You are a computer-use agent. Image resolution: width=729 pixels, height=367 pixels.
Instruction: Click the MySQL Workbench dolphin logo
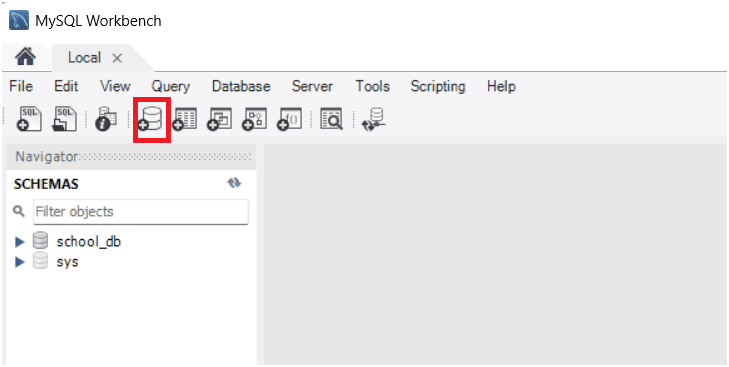click(19, 20)
